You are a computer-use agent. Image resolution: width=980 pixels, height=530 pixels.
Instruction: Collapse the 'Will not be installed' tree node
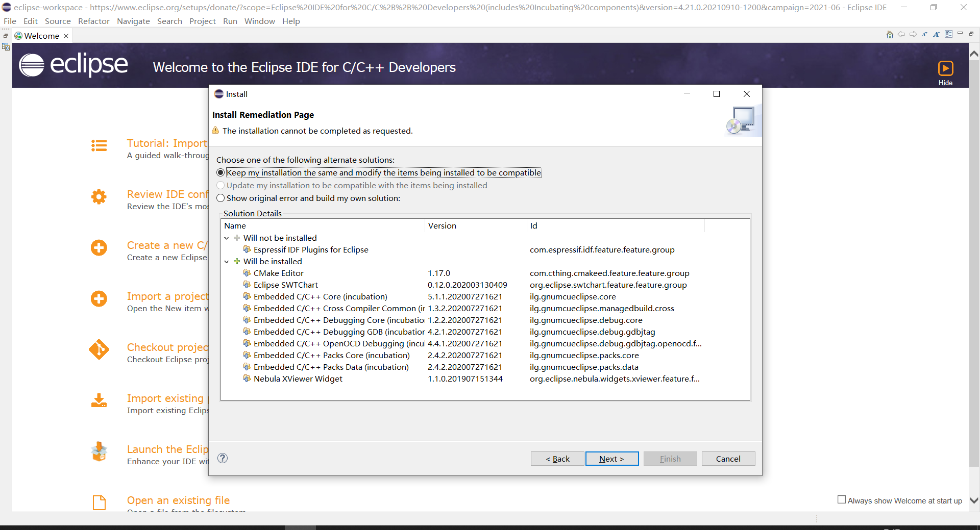tap(227, 238)
